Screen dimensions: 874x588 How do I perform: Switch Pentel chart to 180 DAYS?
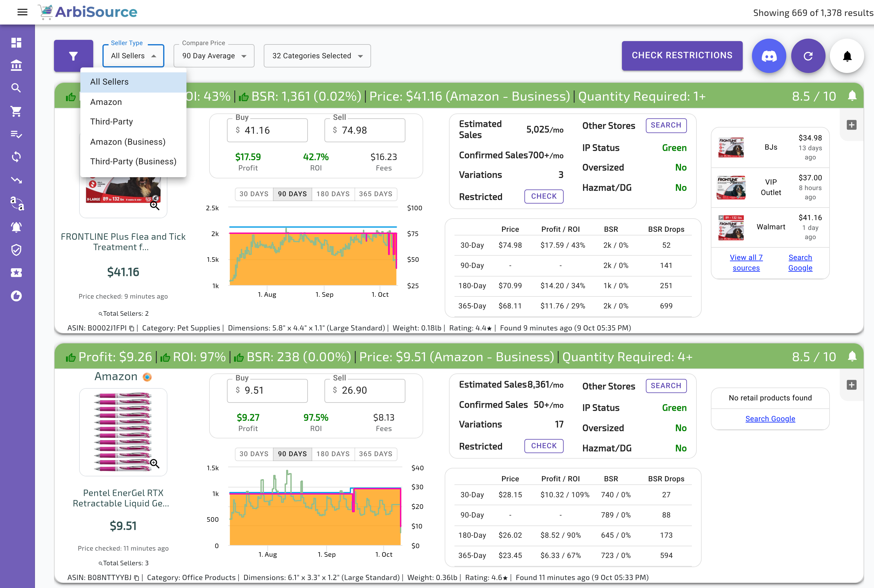click(x=333, y=454)
